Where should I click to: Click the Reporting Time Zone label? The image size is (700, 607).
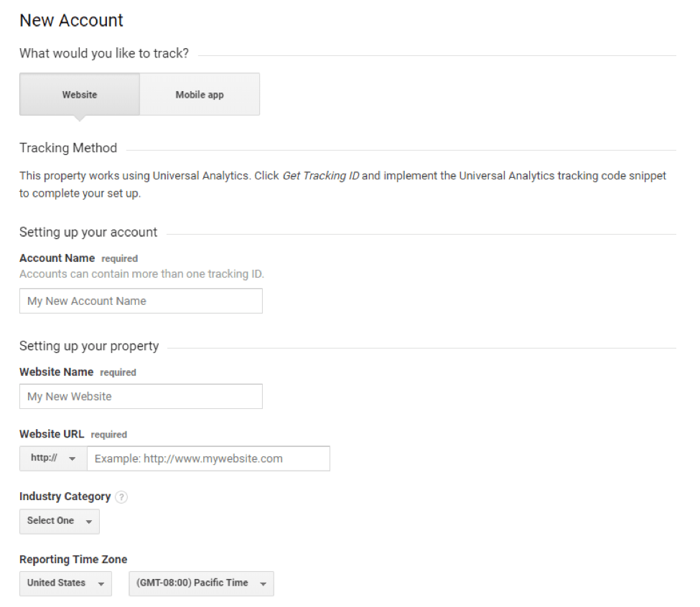click(x=73, y=560)
